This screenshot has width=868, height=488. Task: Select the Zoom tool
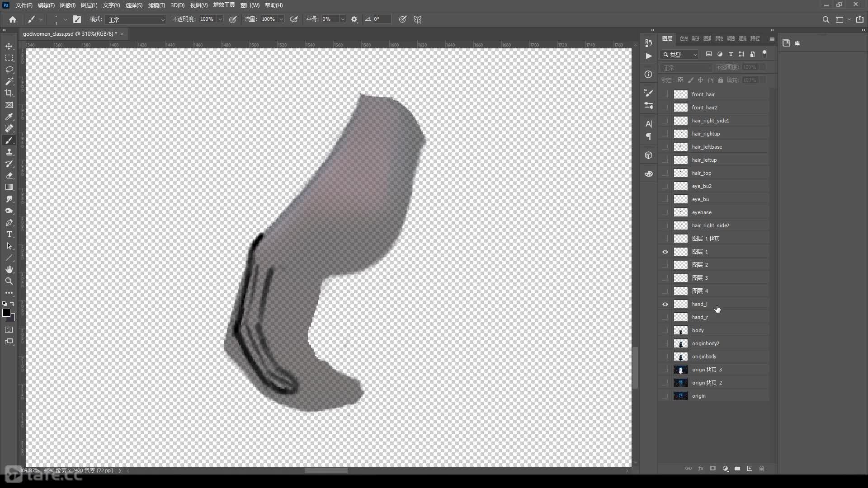point(9,281)
